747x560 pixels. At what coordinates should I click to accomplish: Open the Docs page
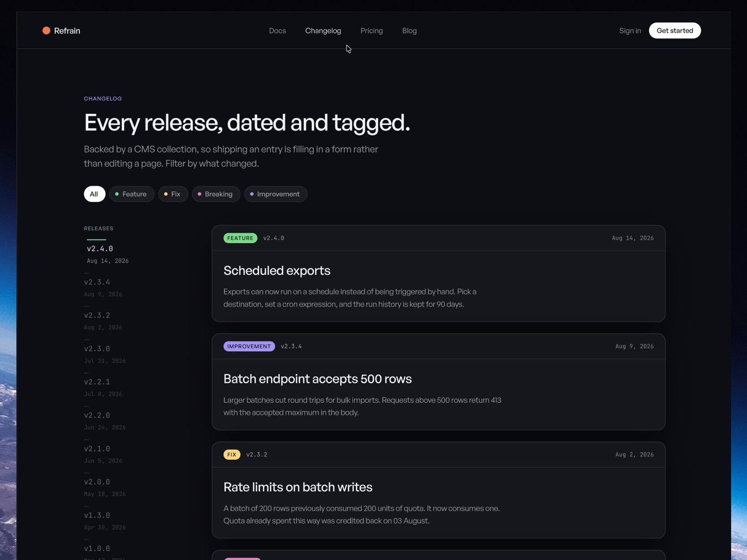pos(277,31)
